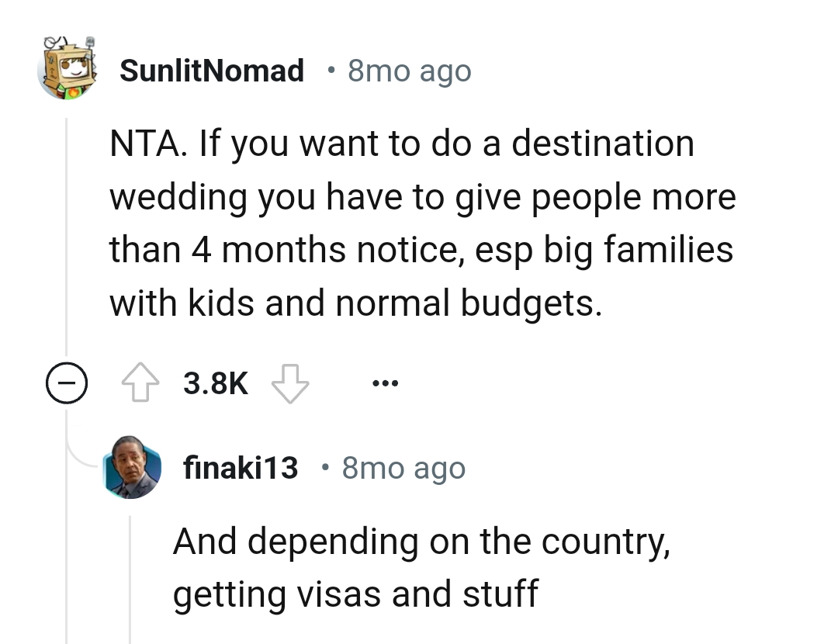Image resolution: width=838 pixels, height=644 pixels.
Task: Select the NTA comment text body
Action: pos(423,223)
